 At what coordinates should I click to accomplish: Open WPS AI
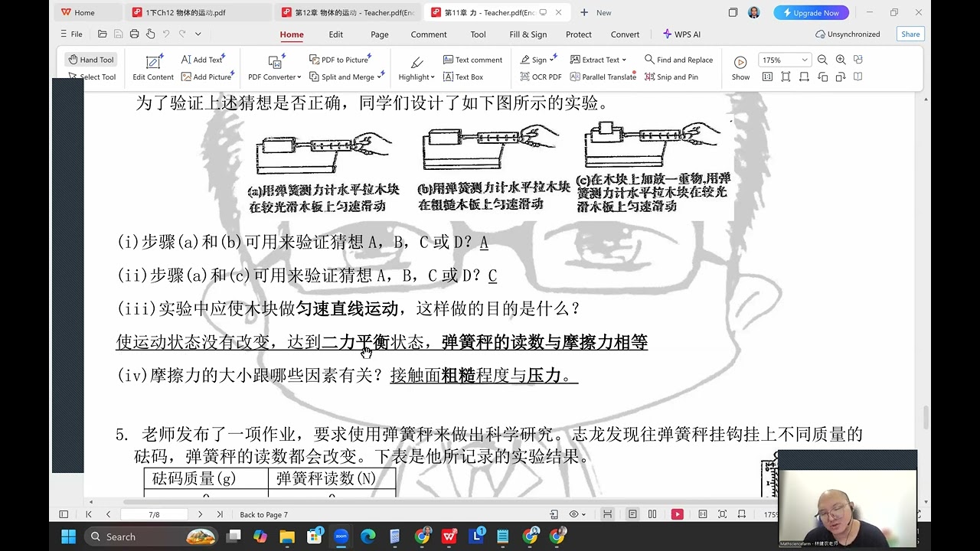[x=681, y=34]
